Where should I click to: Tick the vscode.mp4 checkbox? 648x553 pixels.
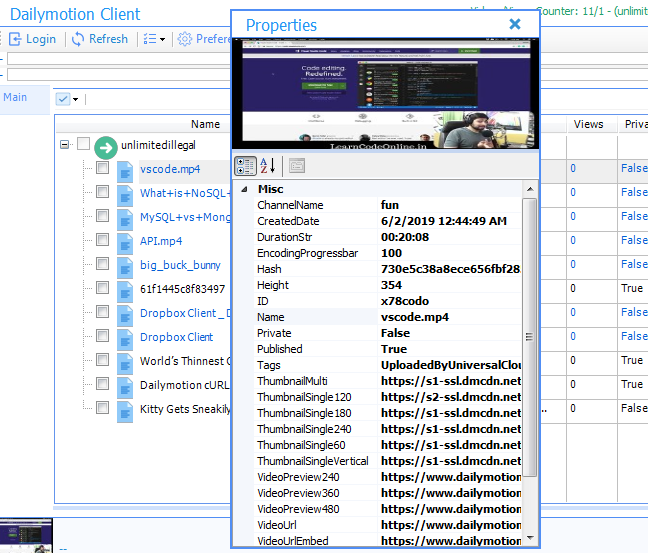point(102,168)
